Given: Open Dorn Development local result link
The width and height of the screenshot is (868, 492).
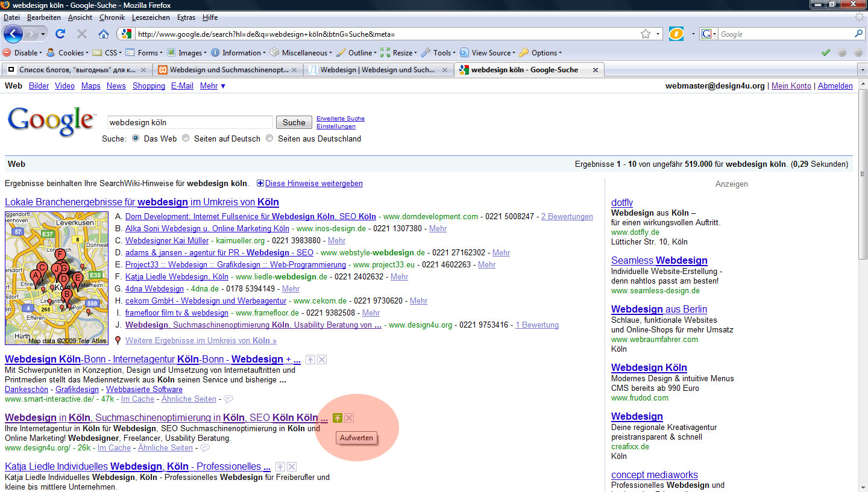Looking at the screenshot, I should [251, 217].
